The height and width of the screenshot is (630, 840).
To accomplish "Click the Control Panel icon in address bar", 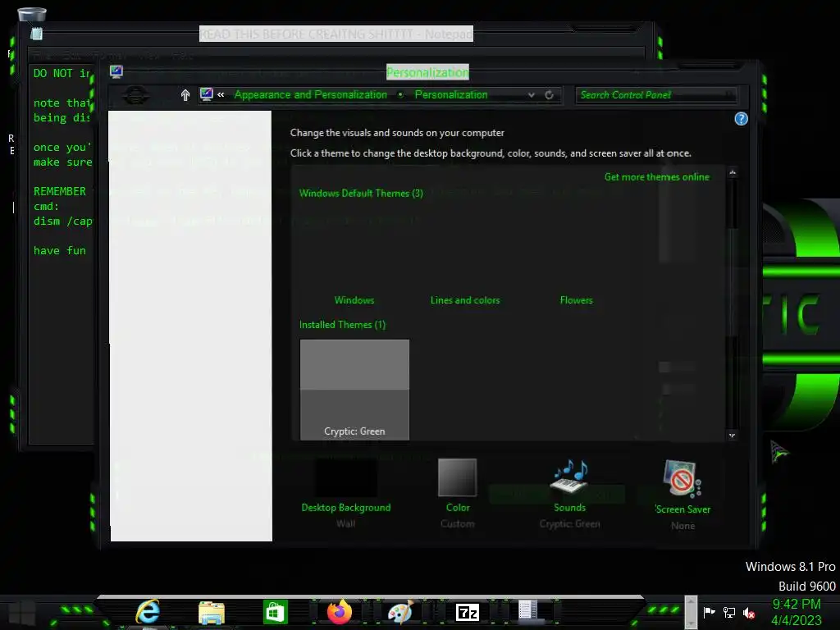I will [206, 94].
